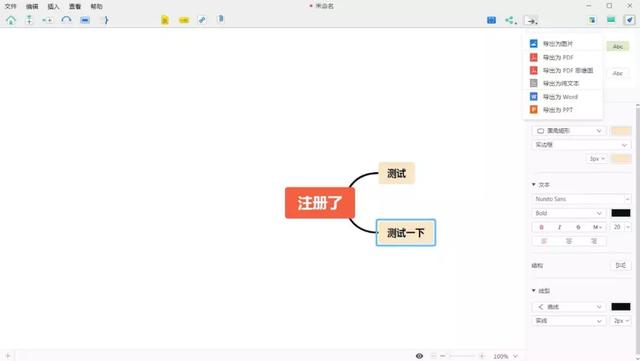
Task: Click the blue ZEN mode toolbar icon
Action: [x=491, y=20]
